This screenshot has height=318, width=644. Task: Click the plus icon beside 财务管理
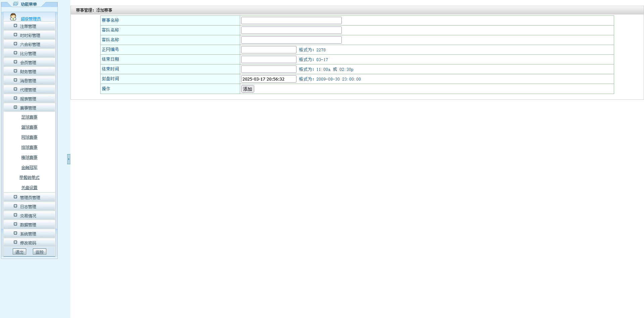15,71
